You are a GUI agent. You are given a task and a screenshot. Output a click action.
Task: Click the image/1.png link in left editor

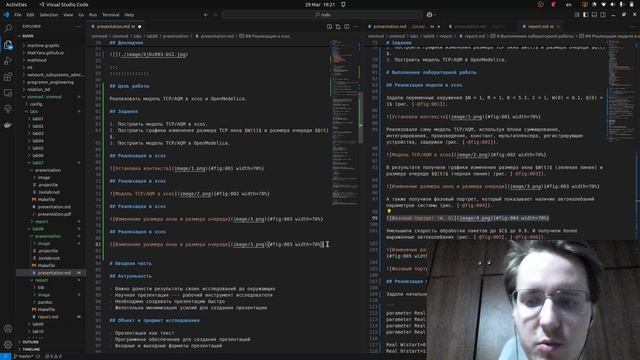(190, 169)
